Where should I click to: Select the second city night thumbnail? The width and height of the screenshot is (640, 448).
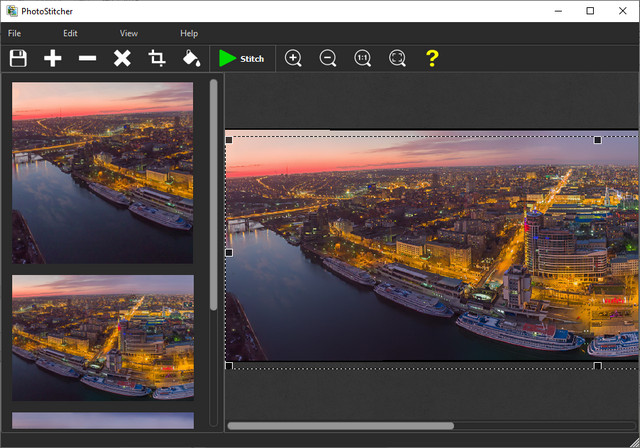click(x=102, y=337)
